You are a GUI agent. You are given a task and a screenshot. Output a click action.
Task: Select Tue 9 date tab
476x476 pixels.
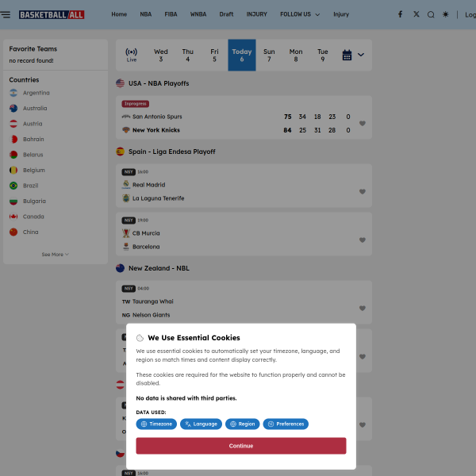pos(323,55)
